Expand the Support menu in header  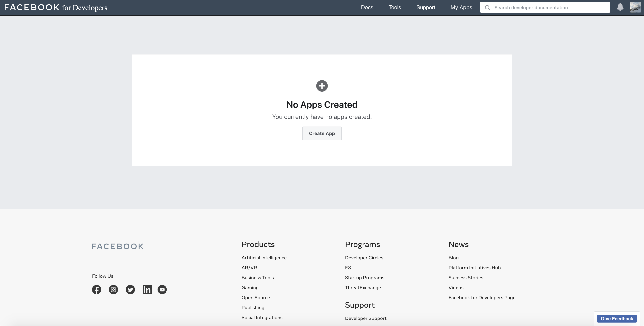click(426, 7)
